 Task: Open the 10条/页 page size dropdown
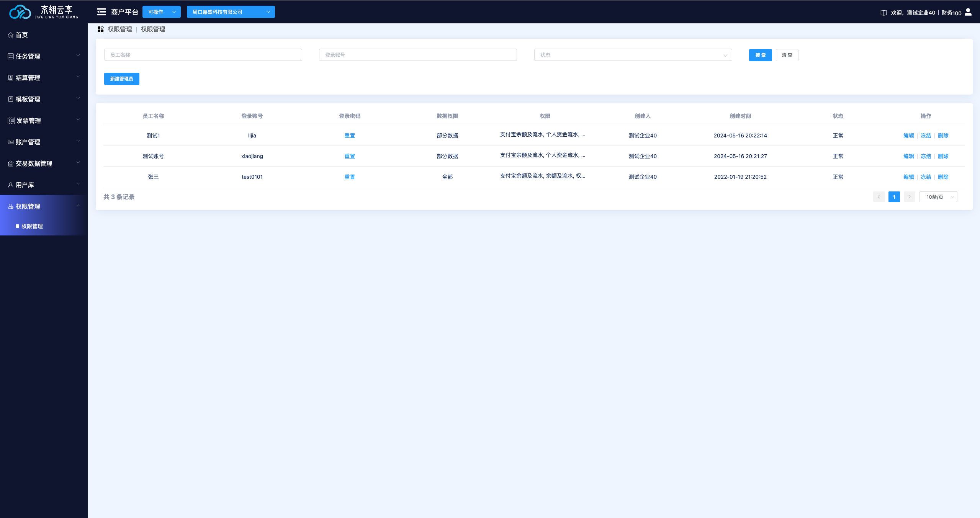(x=938, y=197)
